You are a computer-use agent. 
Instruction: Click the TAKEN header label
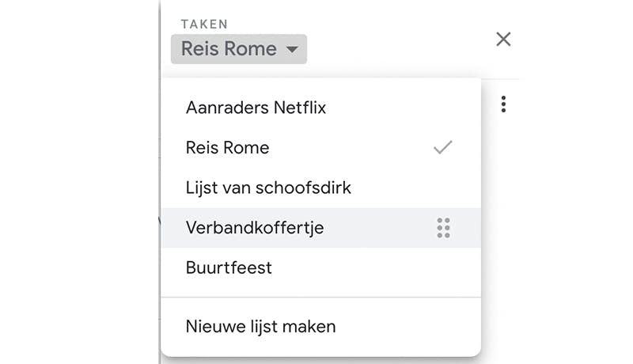point(206,25)
